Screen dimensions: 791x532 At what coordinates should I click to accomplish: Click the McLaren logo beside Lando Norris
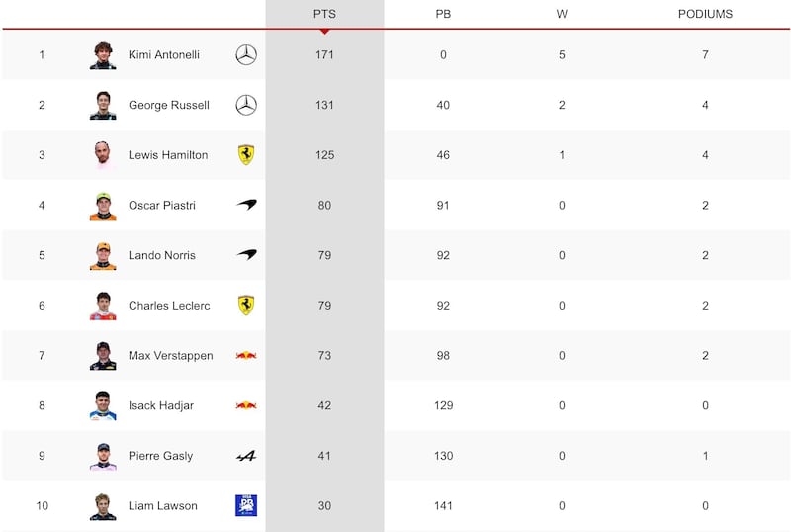point(246,254)
